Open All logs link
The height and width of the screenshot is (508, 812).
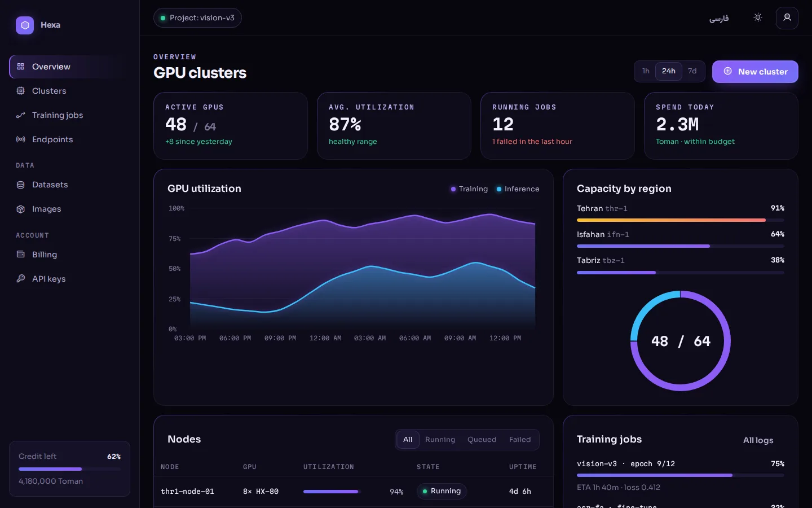(x=758, y=440)
